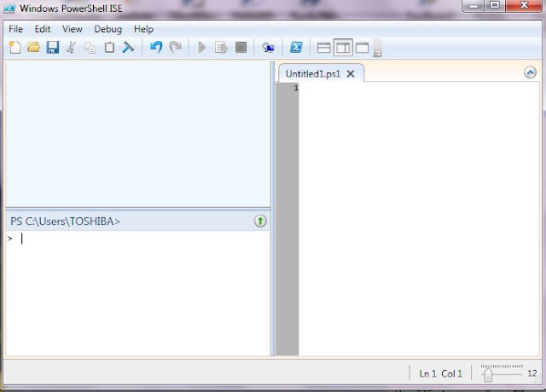This screenshot has height=392, width=546.
Task: Open the View menu
Action: tap(72, 29)
